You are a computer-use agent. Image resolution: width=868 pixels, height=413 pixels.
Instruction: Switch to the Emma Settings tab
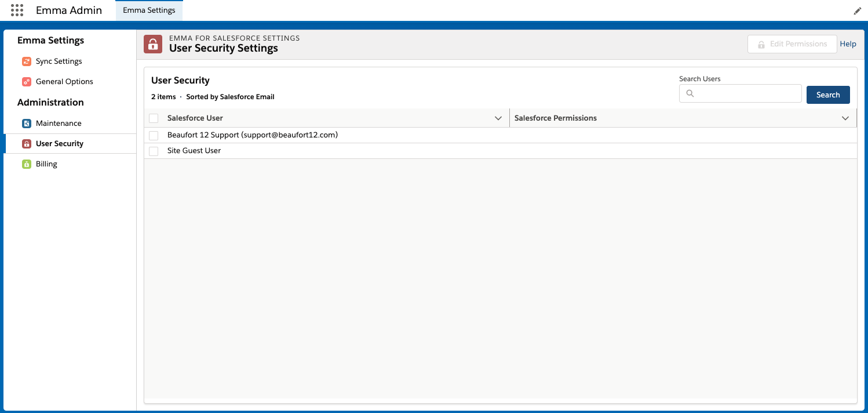coord(149,10)
